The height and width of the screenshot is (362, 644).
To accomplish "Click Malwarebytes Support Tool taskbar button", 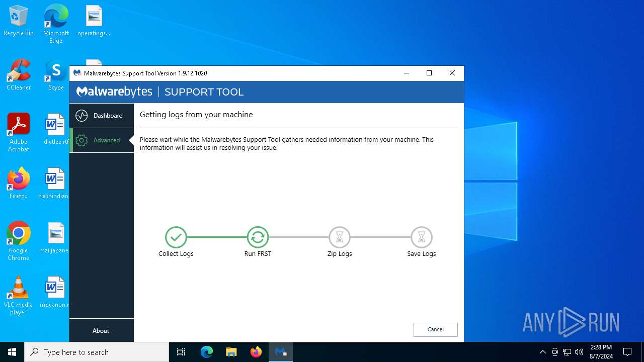I will (281, 352).
